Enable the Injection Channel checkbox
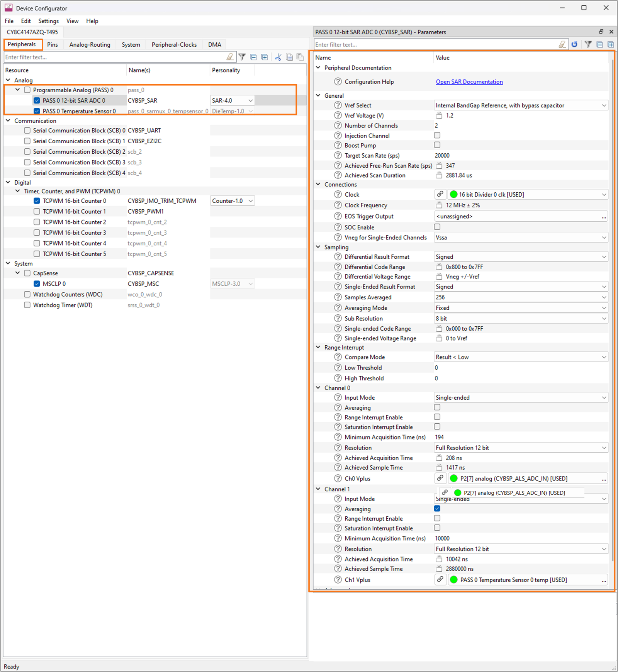618x672 pixels. [x=437, y=135]
